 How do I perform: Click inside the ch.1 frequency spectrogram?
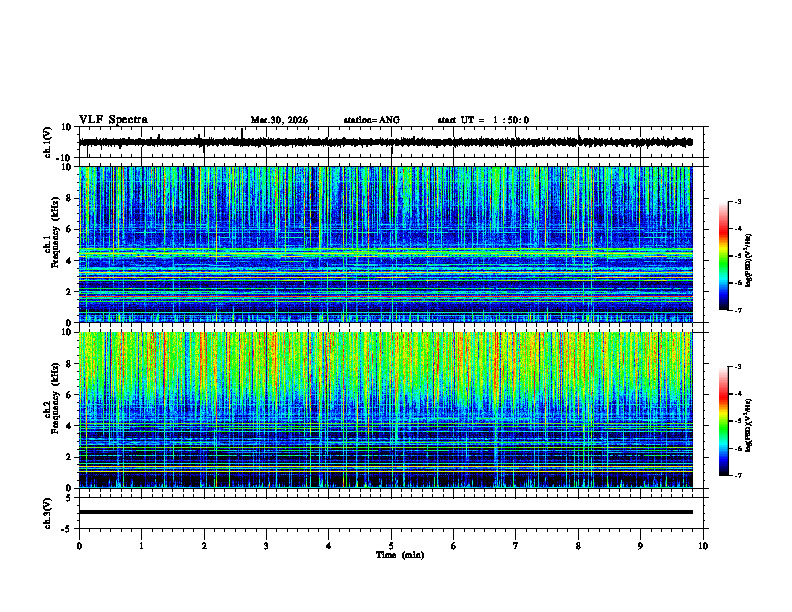tap(385, 244)
